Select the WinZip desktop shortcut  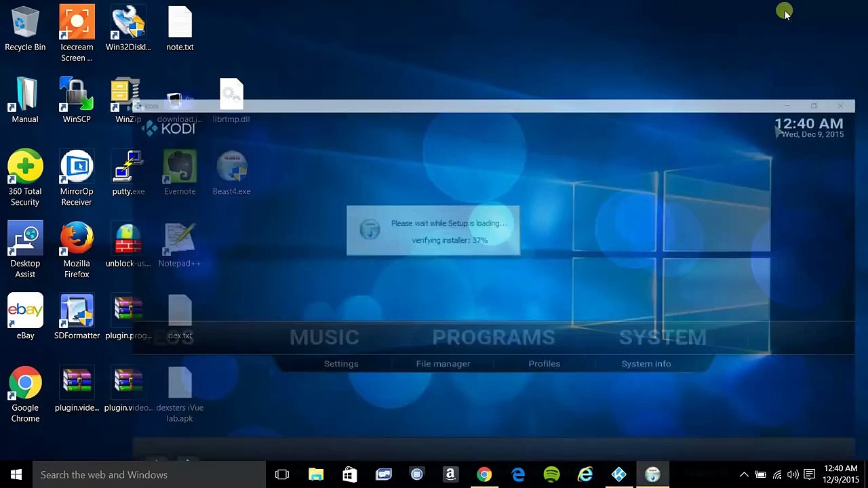pos(127,101)
